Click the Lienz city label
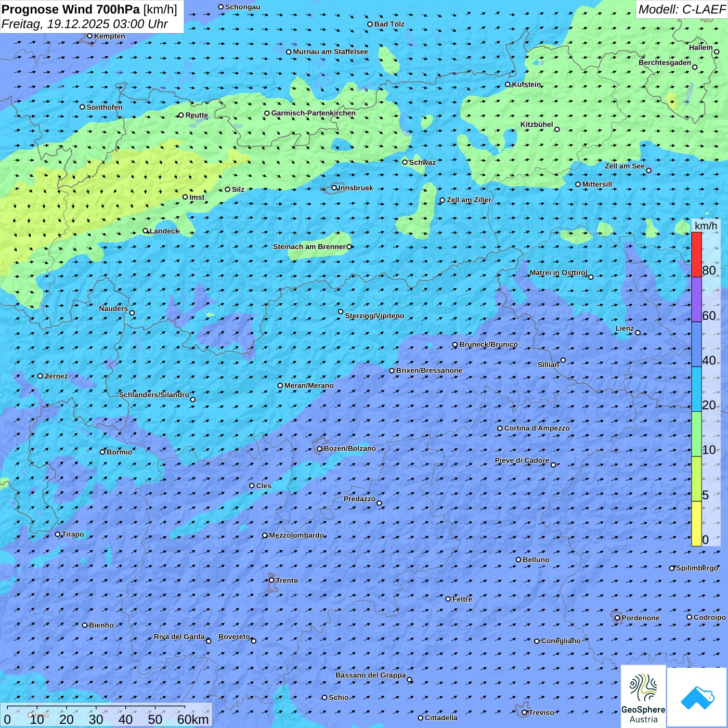Image resolution: width=728 pixels, height=728 pixels. point(625,328)
